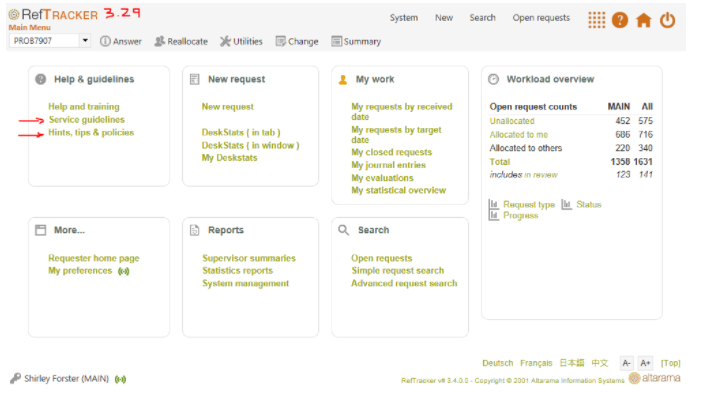Image resolution: width=704 pixels, height=397 pixels.
Task: Open My statistical overview link
Action: click(399, 190)
